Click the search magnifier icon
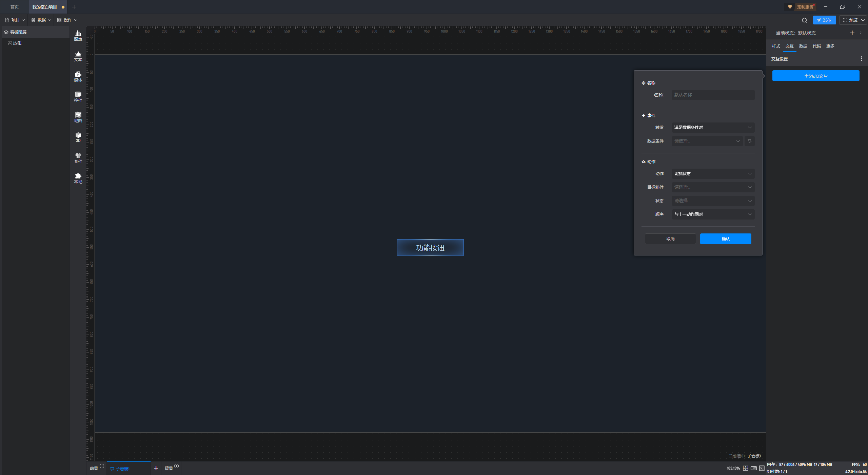The image size is (868, 475). coord(804,20)
